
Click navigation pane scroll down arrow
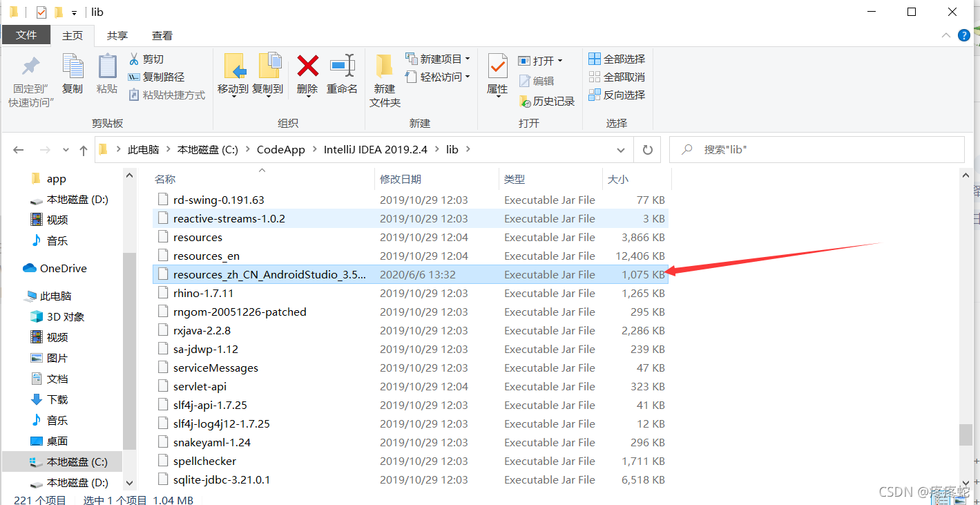[x=130, y=483]
